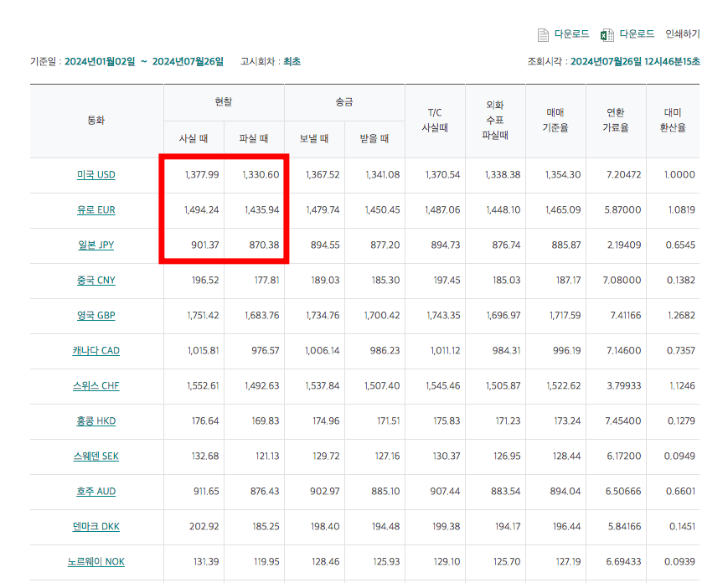Viewport: 728px width, 583px height.
Task: Select USD cash buying rate 1,377.99
Action: [202, 175]
